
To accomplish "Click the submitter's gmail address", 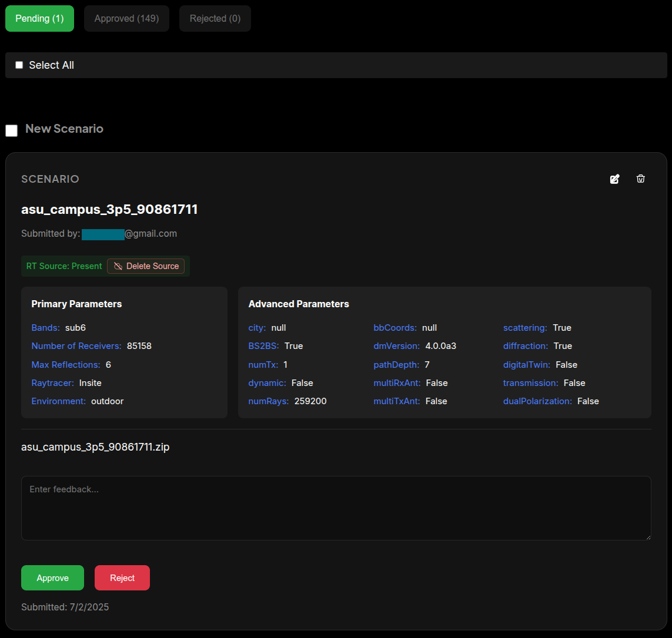I will (129, 233).
